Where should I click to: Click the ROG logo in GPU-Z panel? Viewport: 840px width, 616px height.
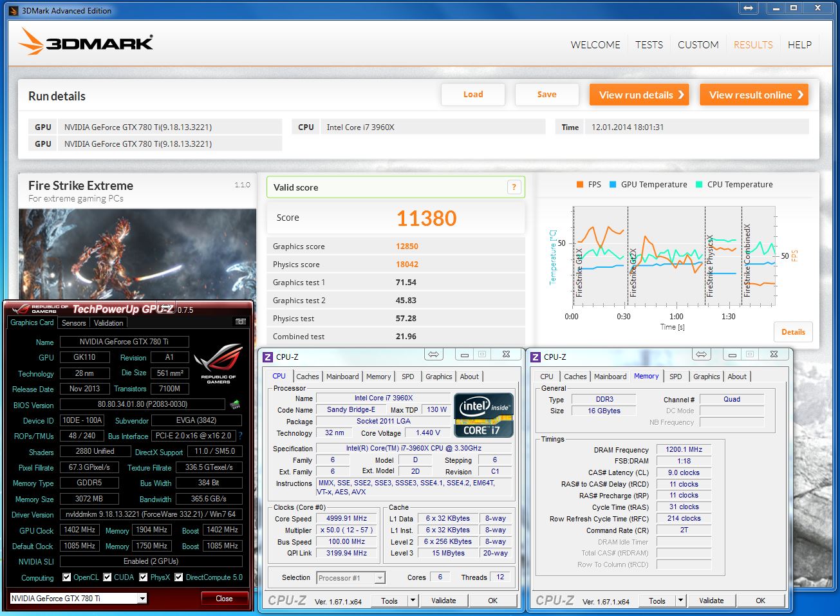click(x=218, y=364)
